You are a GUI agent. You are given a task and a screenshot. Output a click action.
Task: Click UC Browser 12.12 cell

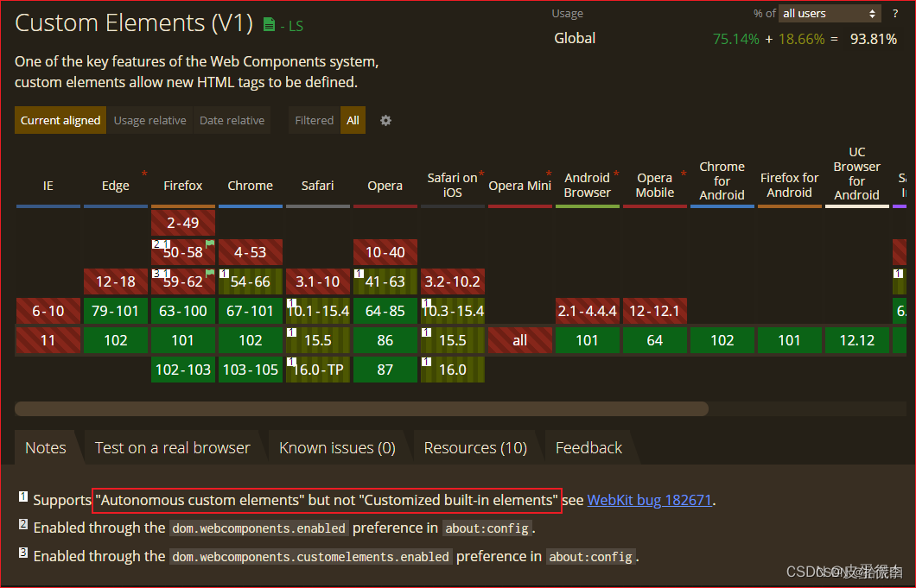(857, 340)
